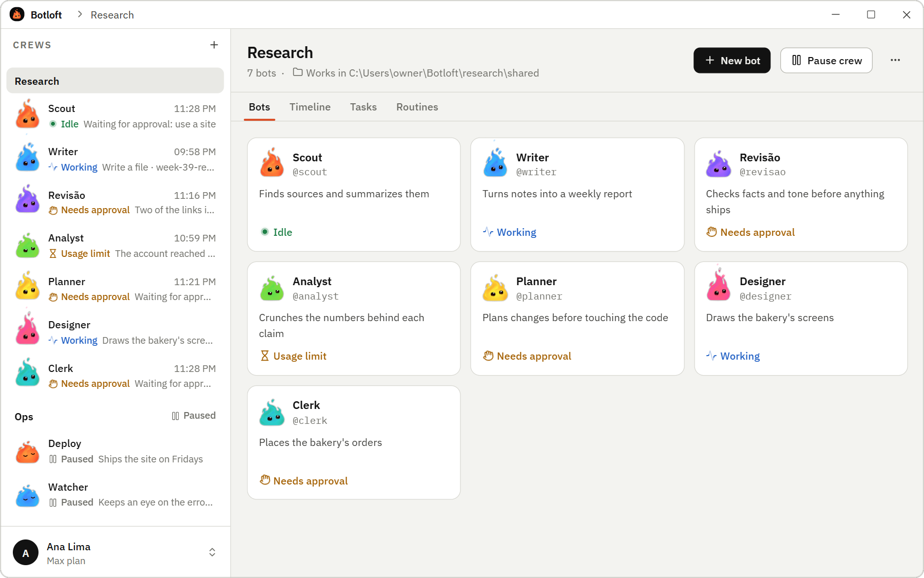Open the Planner bot card
The height and width of the screenshot is (578, 924).
point(577,319)
